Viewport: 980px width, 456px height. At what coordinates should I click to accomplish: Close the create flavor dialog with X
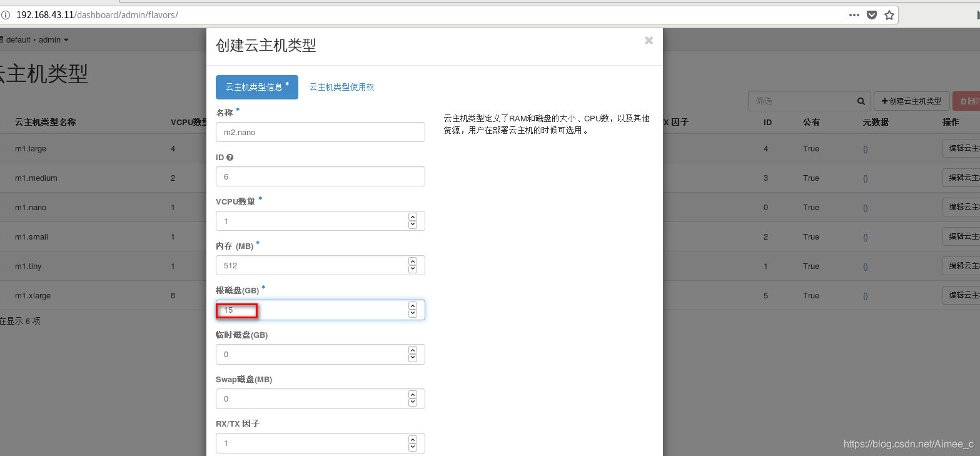click(x=649, y=41)
